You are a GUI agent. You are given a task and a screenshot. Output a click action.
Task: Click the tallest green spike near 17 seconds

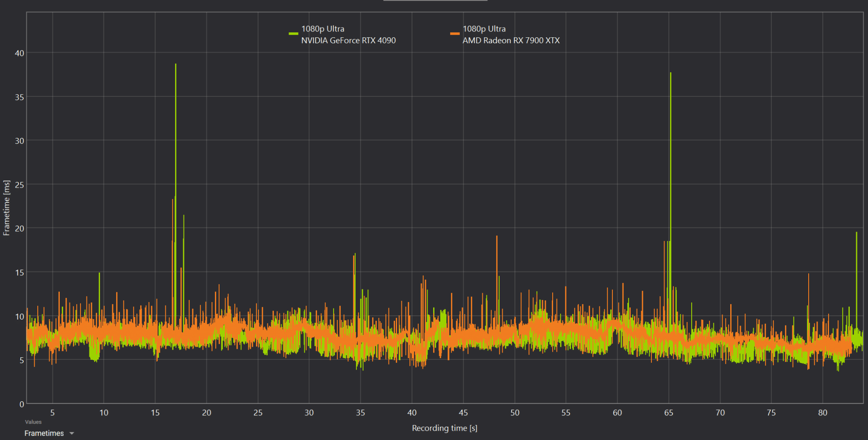[175, 64]
